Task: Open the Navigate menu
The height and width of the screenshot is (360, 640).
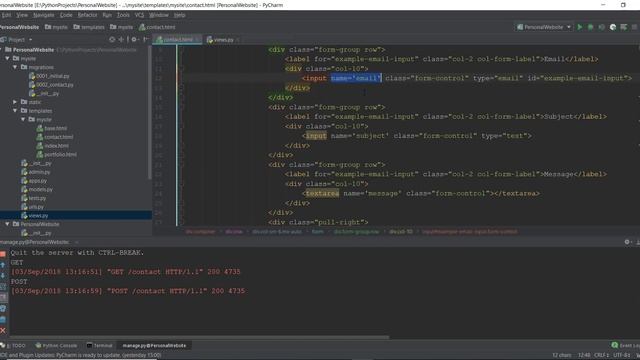Action: [44, 15]
